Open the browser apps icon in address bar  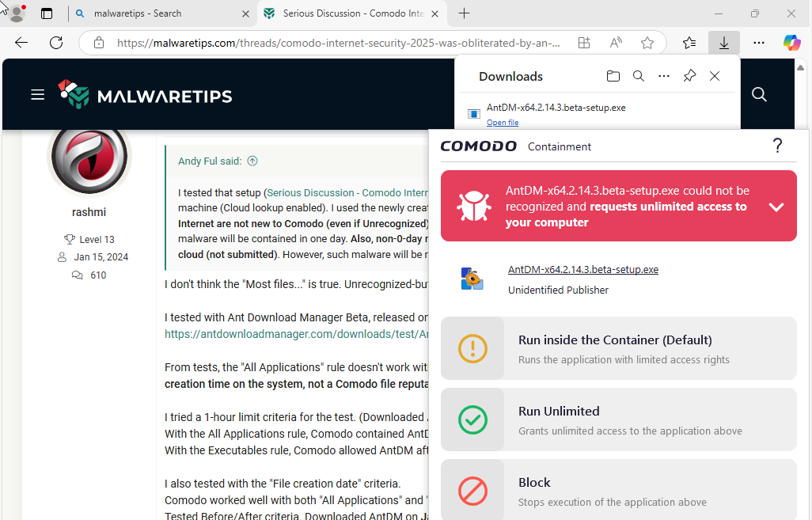[584, 43]
